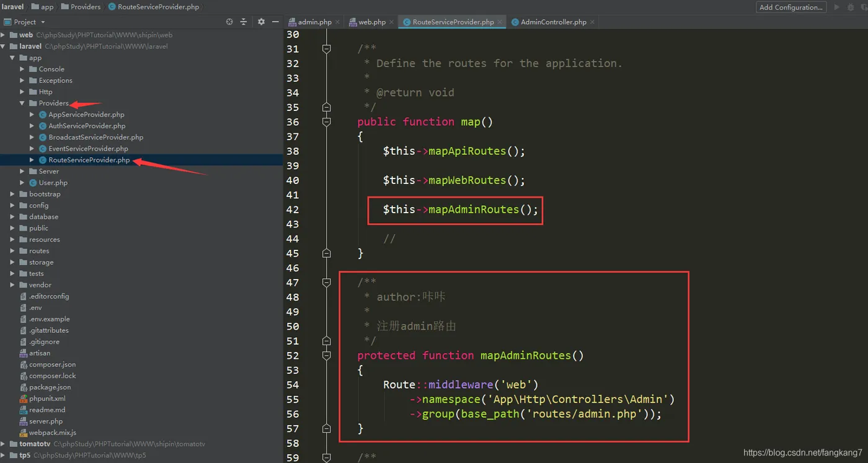Image resolution: width=868 pixels, height=463 pixels.
Task: Select User.php in project tree
Action: (x=53, y=183)
